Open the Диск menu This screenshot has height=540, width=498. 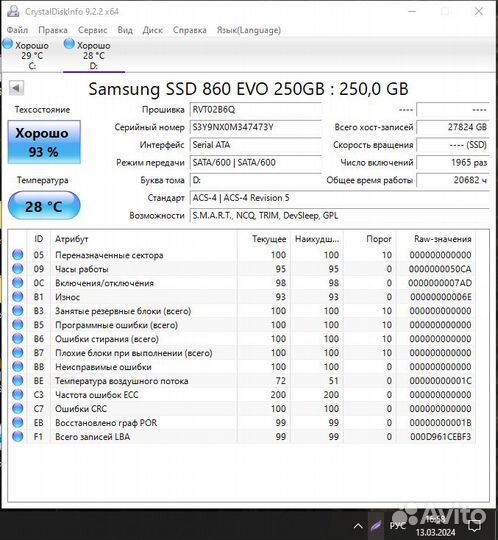[153, 30]
